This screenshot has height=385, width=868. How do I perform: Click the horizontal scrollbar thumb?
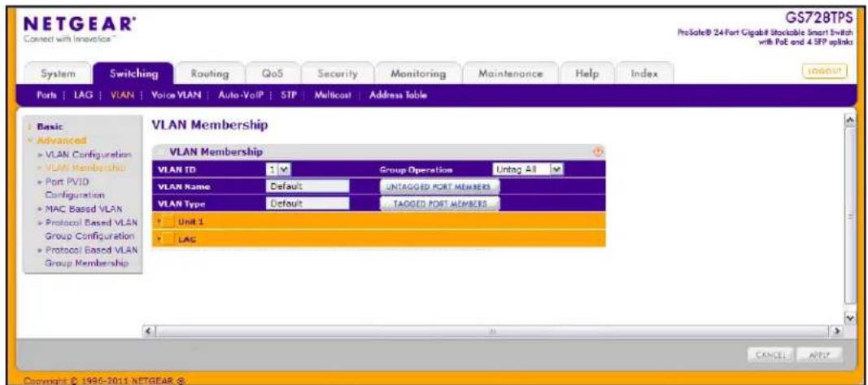(x=493, y=330)
